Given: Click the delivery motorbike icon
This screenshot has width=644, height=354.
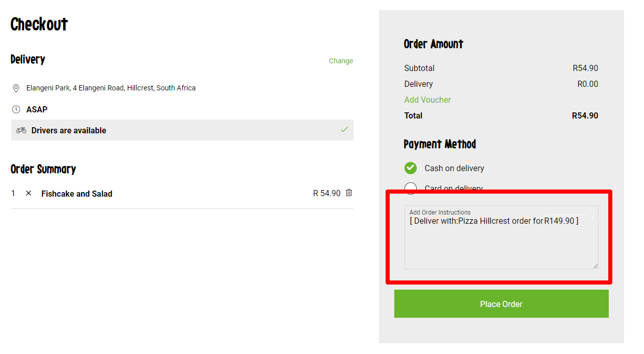Looking at the screenshot, I should click(21, 130).
